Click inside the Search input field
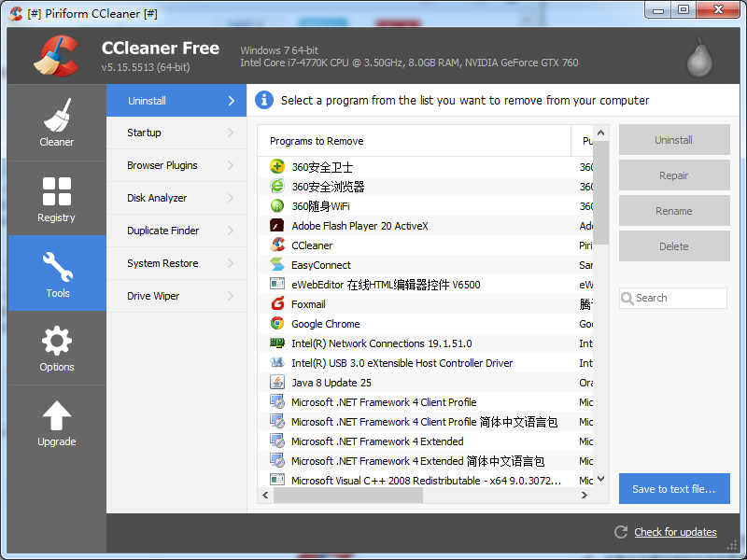747x560 pixels. tap(672, 298)
